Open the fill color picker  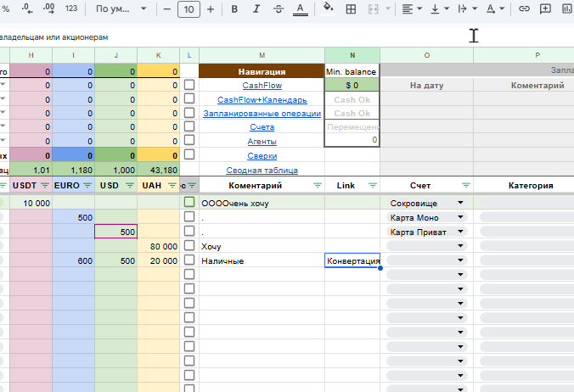coord(329,8)
